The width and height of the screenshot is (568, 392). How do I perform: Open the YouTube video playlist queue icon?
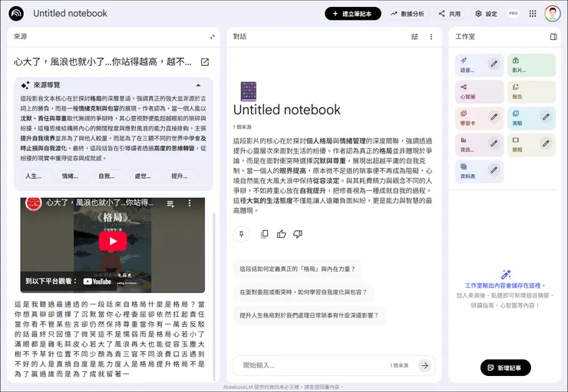(x=170, y=204)
